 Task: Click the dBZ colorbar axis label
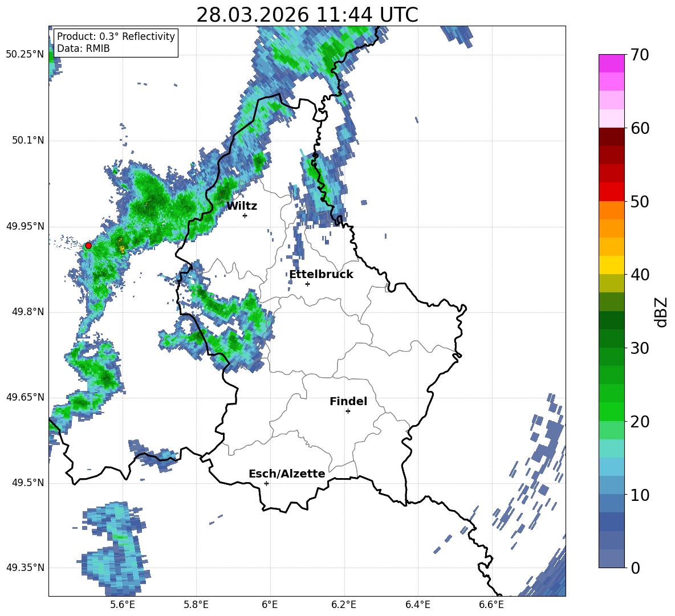pos(661,312)
